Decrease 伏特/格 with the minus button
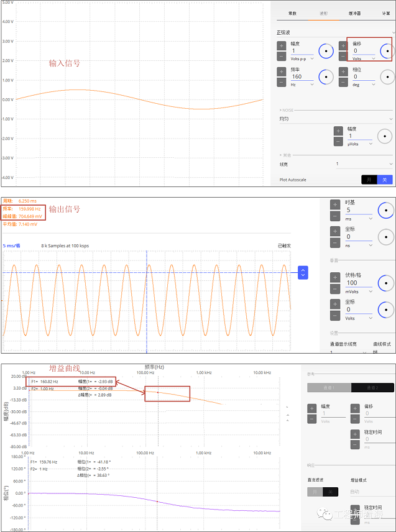Image resolution: width=396 pixels, height=532 pixels. click(x=335, y=289)
